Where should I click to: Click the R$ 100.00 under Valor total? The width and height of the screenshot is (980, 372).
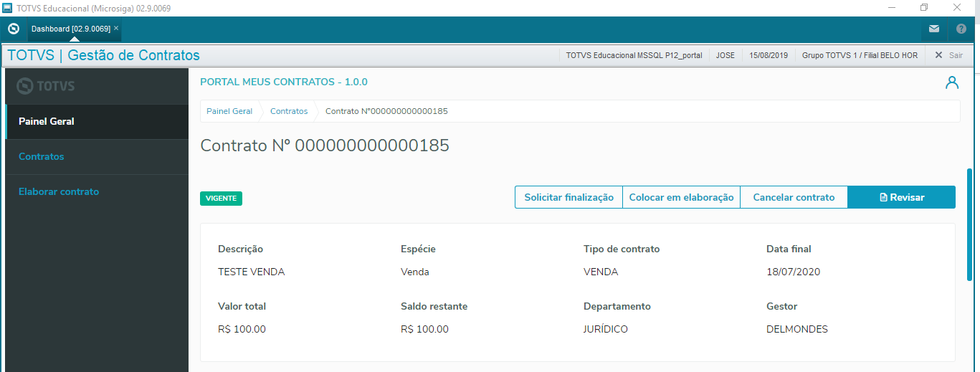point(242,329)
